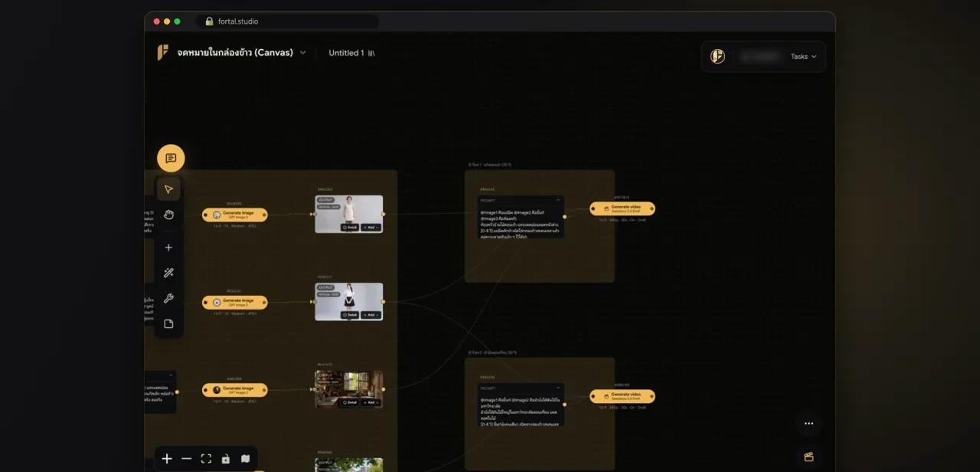Click the third Generate image node
Screen dimensions: 980x472
(x=235, y=390)
